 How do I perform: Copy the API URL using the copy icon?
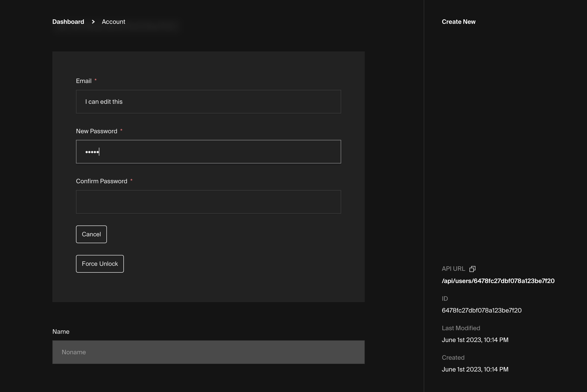pos(473,269)
